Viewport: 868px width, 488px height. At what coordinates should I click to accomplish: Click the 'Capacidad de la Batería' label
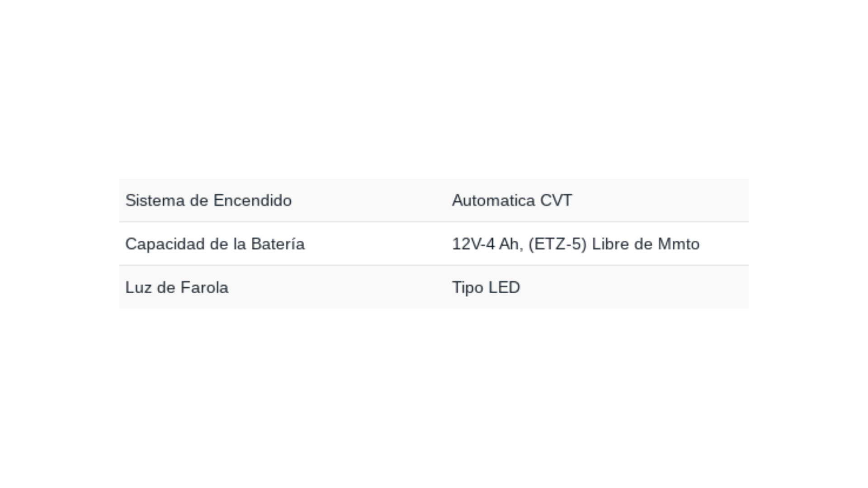point(215,244)
